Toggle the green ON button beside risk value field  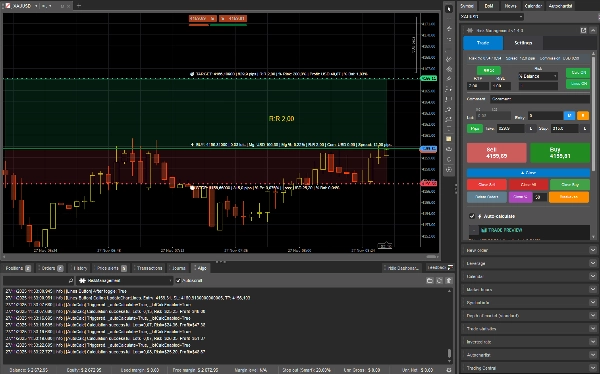[578, 84]
